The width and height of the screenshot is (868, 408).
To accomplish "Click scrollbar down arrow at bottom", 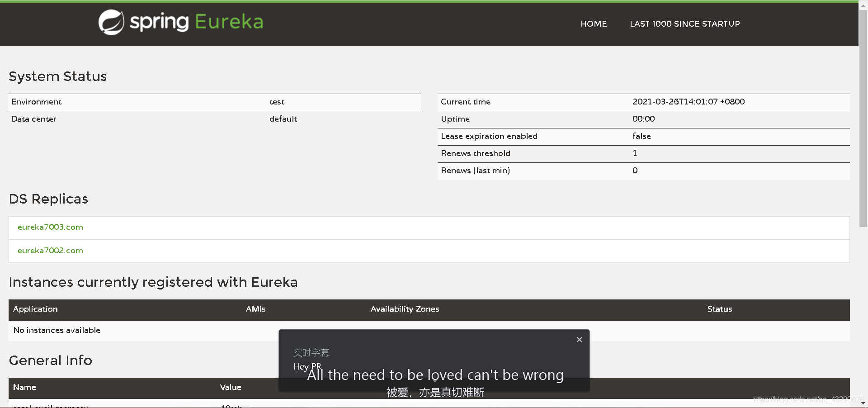I will coord(863,403).
